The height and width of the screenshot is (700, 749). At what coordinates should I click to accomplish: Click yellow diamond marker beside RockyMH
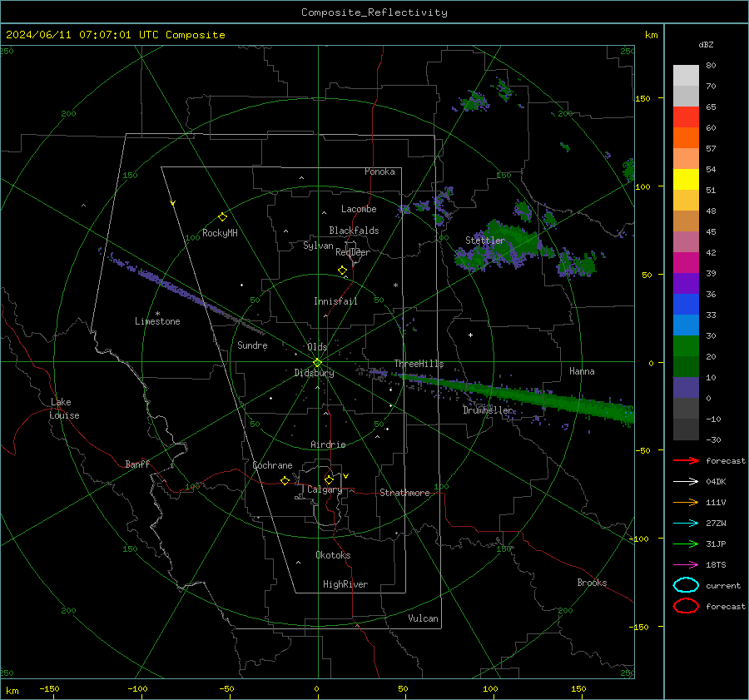(x=222, y=217)
